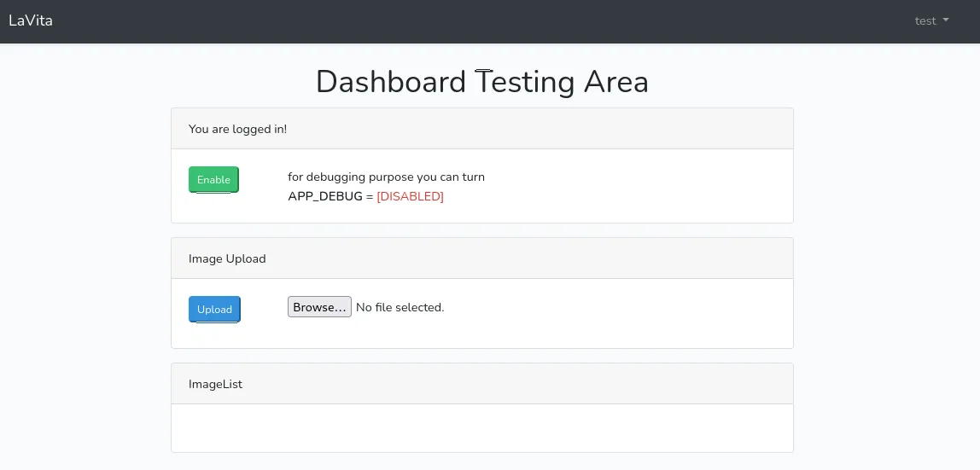Open the LaVita brand home link
The image size is (980, 470).
(31, 20)
